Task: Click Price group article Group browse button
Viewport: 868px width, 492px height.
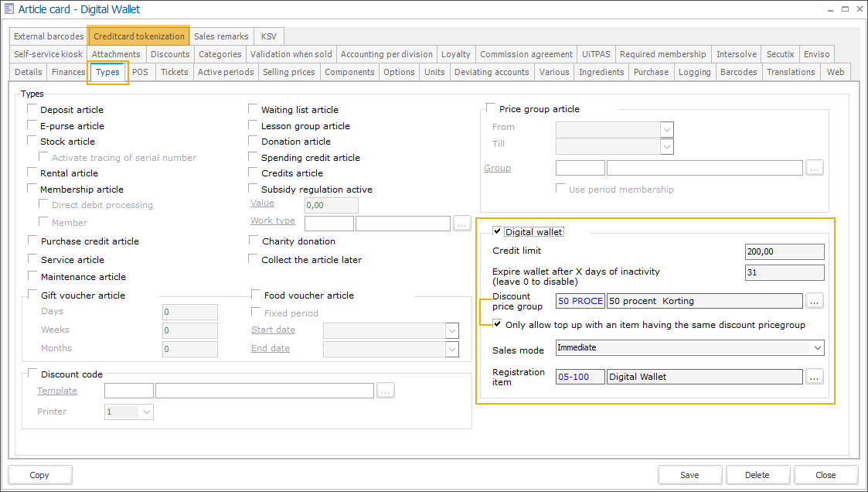Action: 815,168
